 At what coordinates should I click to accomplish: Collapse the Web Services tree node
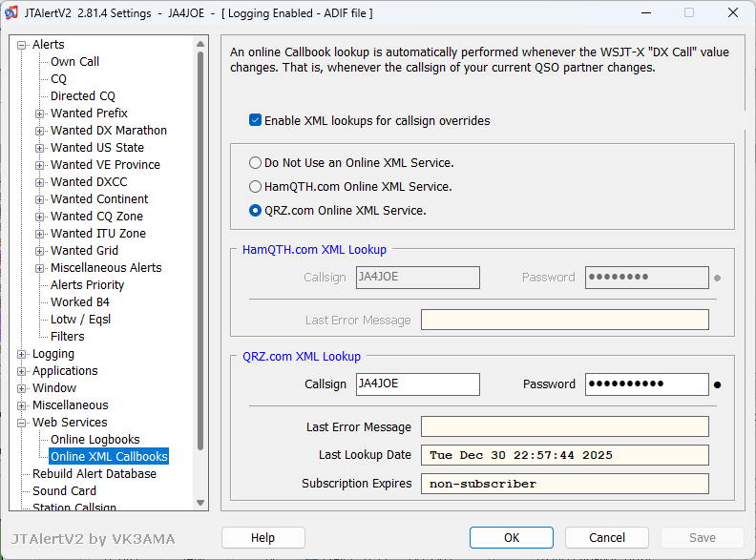click(21, 424)
